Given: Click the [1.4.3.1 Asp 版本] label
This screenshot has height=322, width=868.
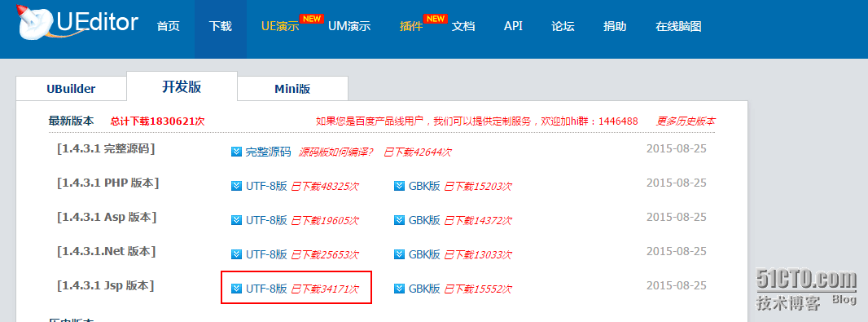Looking at the screenshot, I should (107, 218).
